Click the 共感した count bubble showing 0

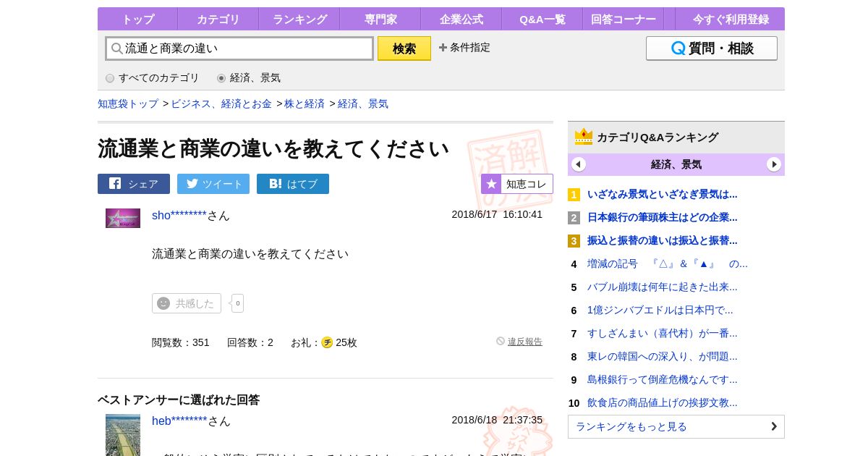(237, 303)
